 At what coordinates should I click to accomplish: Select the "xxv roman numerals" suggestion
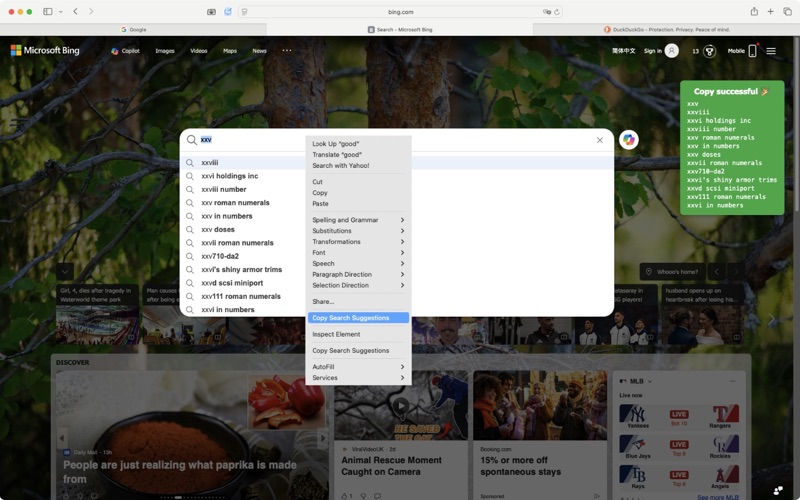pos(235,203)
